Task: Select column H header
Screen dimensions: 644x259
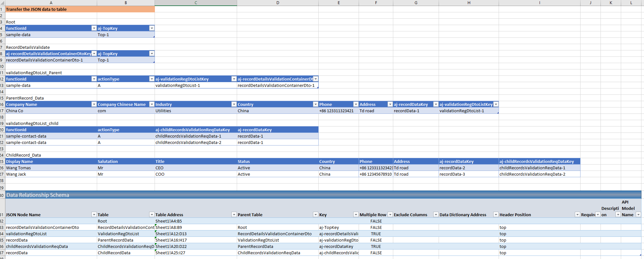Action: point(468,3)
